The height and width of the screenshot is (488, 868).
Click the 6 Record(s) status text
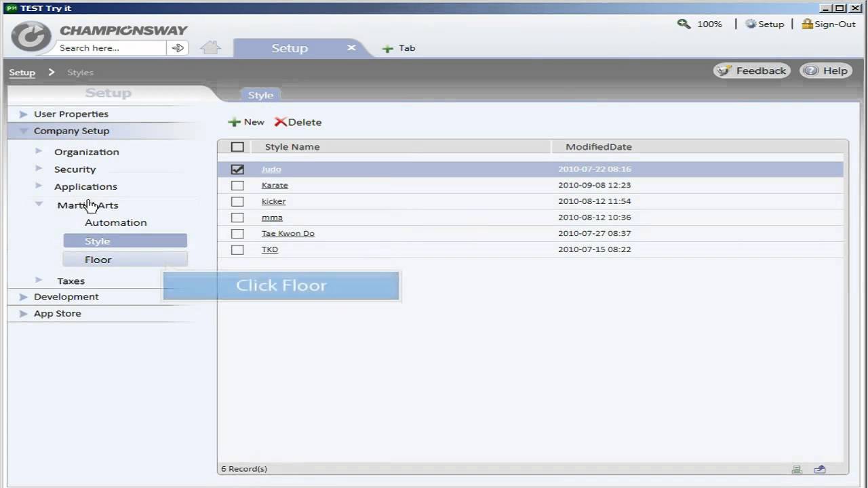[x=244, y=469]
